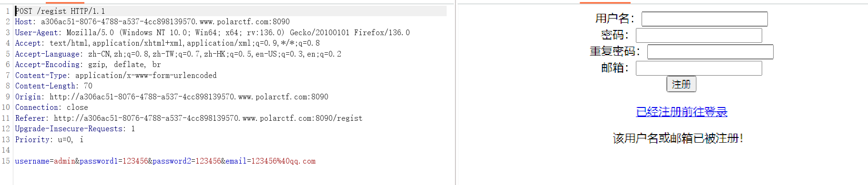
Task: Click the 用户名 username input field
Action: 705,19
